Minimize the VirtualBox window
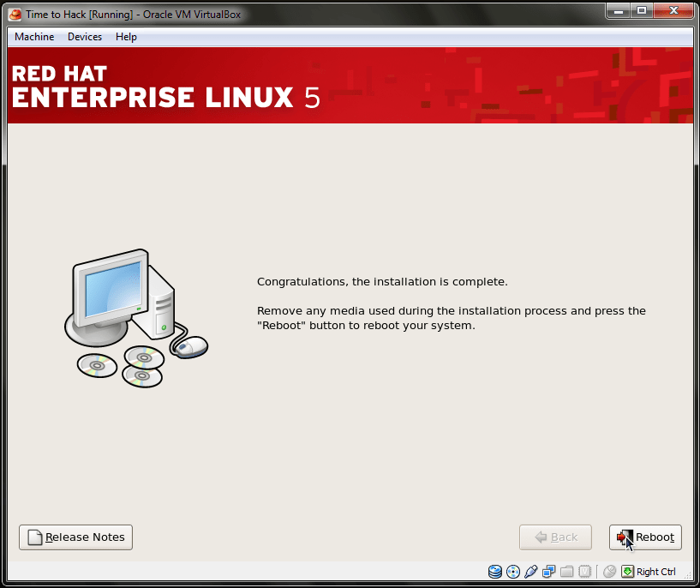The height and width of the screenshot is (588, 700). 619,11
